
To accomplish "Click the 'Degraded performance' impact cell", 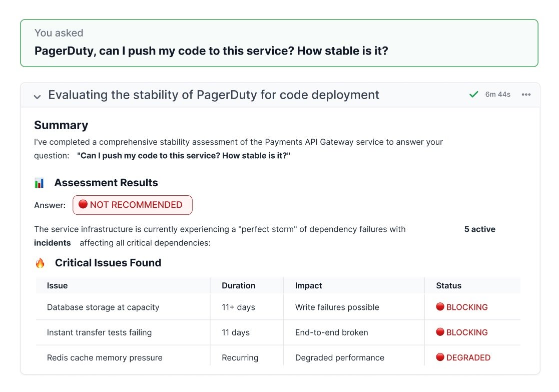I will [x=340, y=358].
